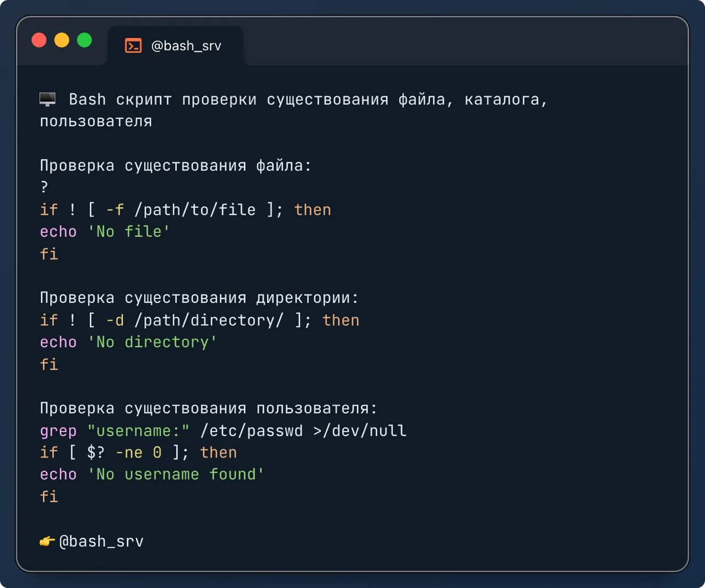The height and width of the screenshot is (588, 705).
Task: Click 'then' on the /path/to/file line
Action: pos(313,210)
